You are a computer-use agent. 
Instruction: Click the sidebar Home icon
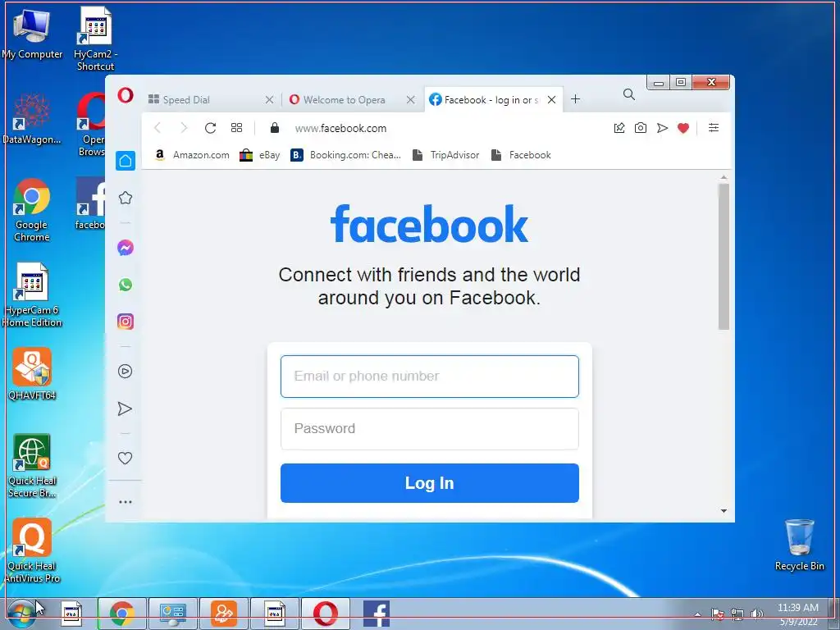tap(126, 161)
